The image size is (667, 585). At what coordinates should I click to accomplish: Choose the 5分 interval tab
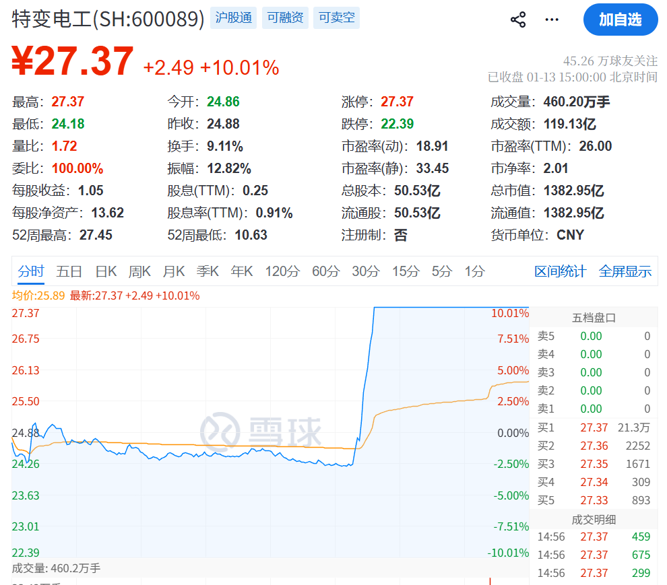pyautogui.click(x=441, y=271)
